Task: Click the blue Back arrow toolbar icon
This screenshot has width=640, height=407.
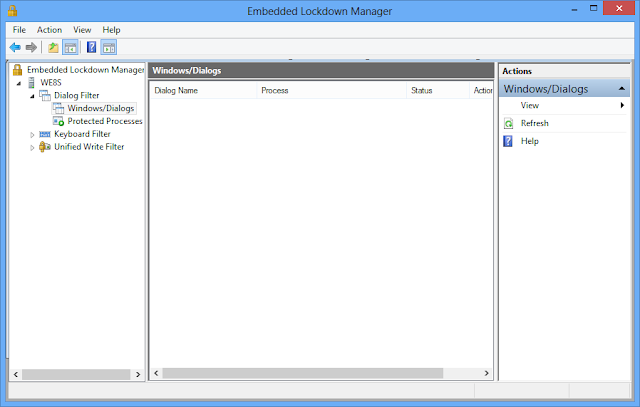Action: tap(15, 47)
